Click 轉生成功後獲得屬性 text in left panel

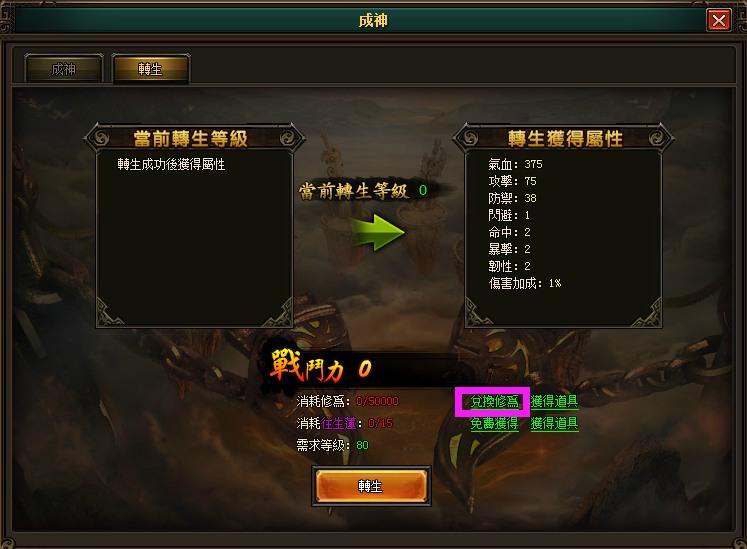(172, 164)
